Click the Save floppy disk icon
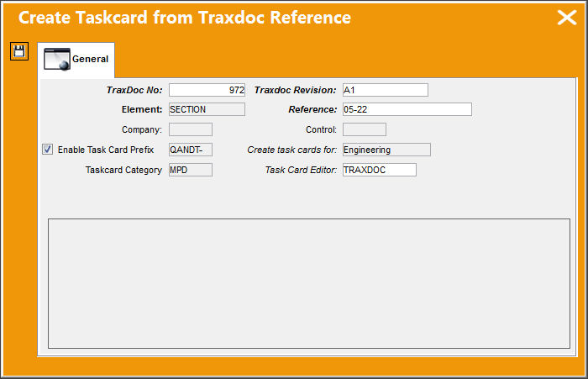The width and height of the screenshot is (588, 379). click(19, 51)
